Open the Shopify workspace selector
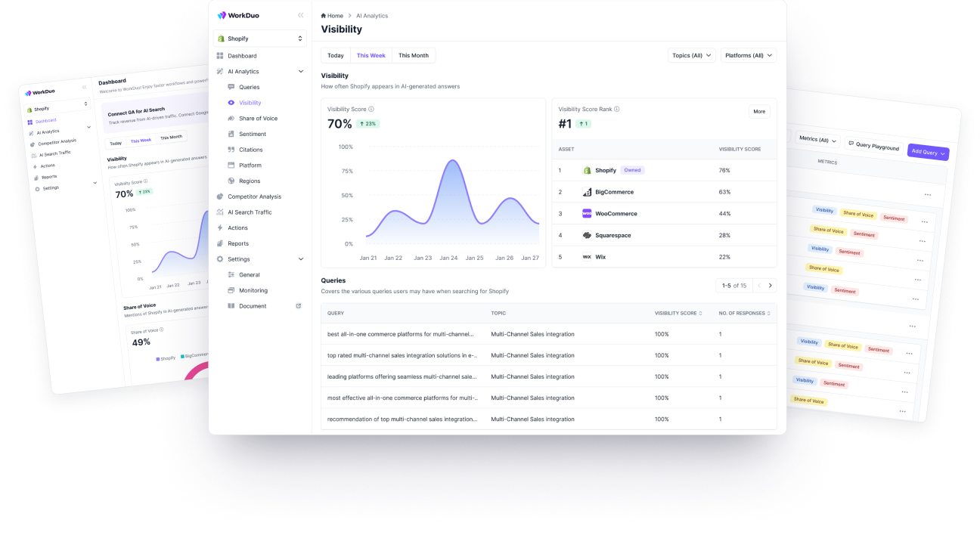The width and height of the screenshot is (980, 557). tap(260, 39)
